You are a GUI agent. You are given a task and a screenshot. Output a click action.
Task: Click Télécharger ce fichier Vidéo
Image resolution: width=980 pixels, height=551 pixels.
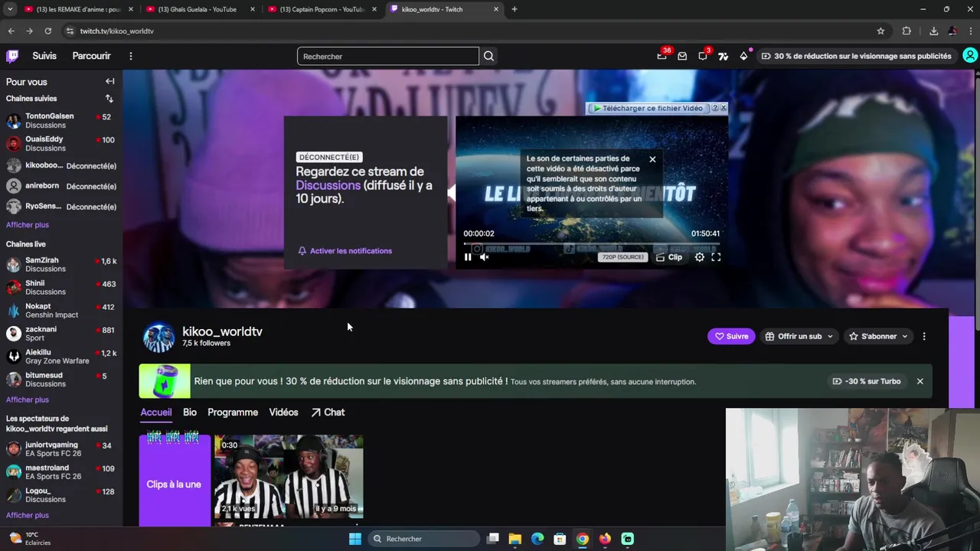tap(648, 108)
